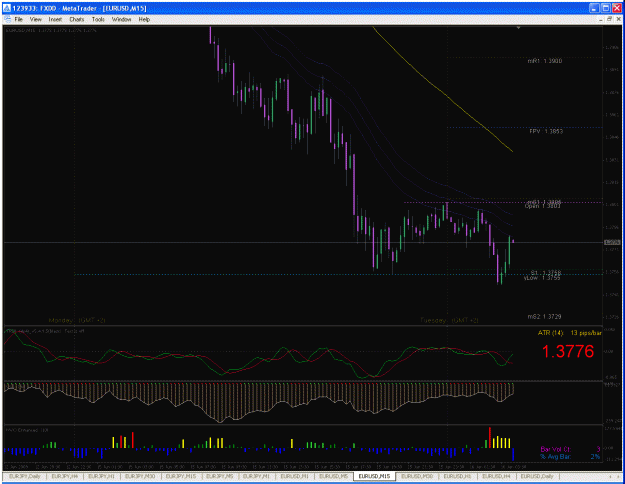Viewport: 625px width, 484px height.
Task: Open the Tools menu
Action: pyautogui.click(x=98, y=19)
